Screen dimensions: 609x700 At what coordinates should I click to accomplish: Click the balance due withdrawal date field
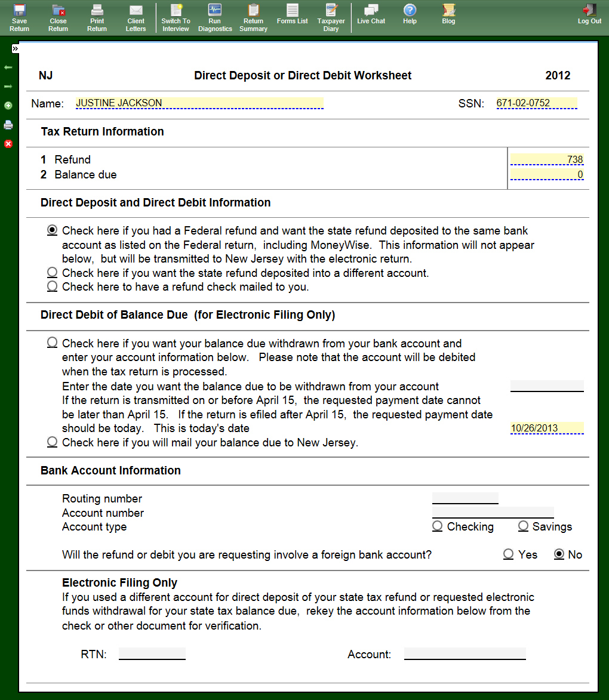coord(546,386)
